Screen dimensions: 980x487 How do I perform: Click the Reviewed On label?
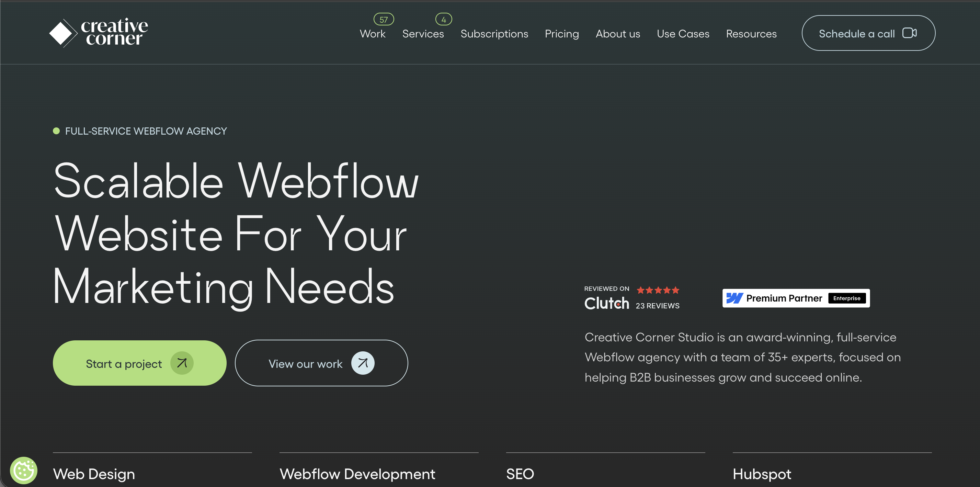606,289
